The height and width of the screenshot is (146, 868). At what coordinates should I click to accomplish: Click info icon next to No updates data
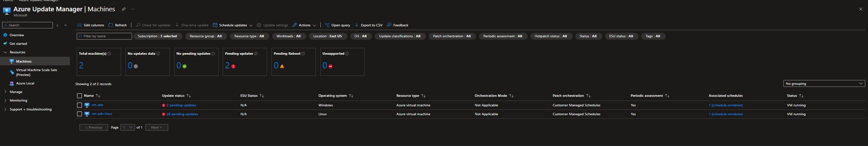pos(158,54)
